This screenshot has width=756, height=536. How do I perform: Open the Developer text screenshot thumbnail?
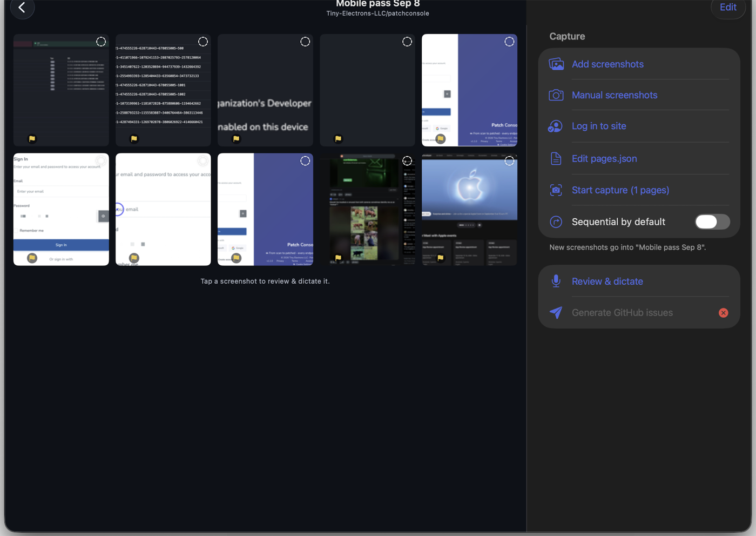(265, 90)
